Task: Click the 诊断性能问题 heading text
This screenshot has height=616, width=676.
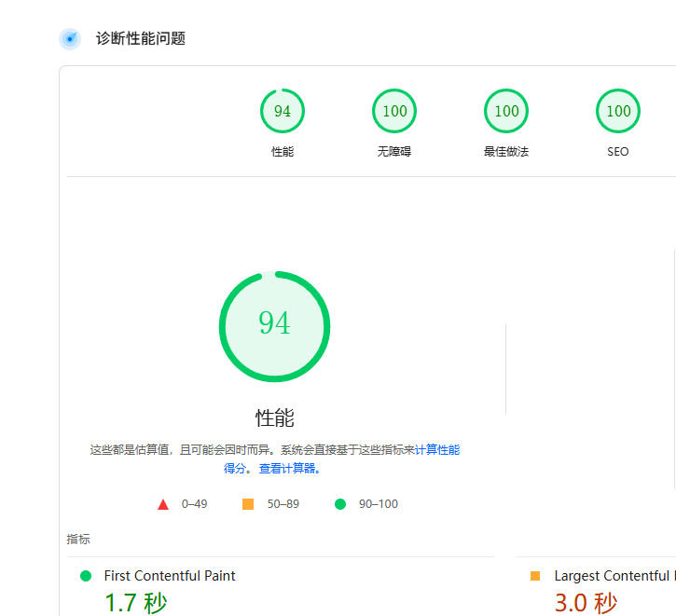Action: [141, 38]
